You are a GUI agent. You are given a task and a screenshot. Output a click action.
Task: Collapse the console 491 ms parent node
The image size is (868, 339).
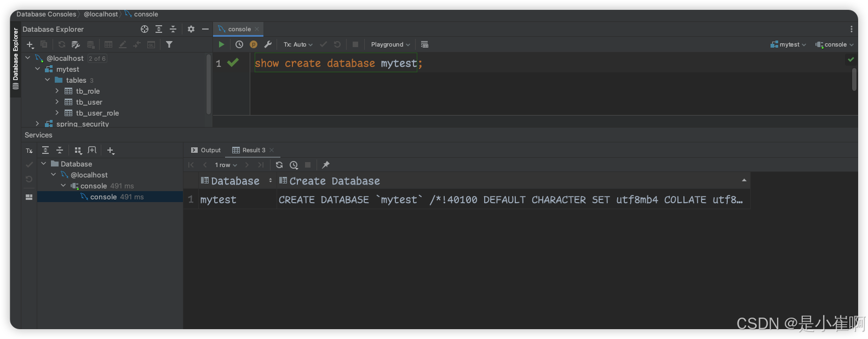click(64, 186)
